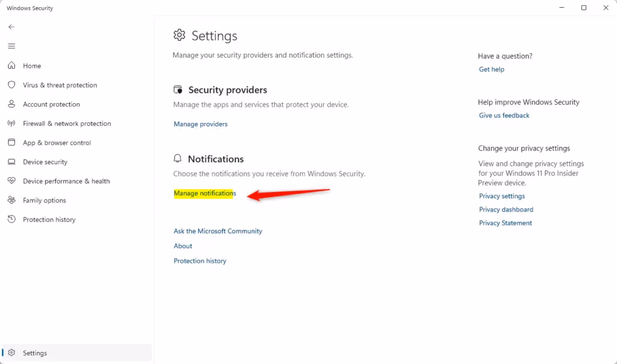The height and width of the screenshot is (364, 617).
Task: Select the Virus & threat protection shield icon
Action: (11, 85)
